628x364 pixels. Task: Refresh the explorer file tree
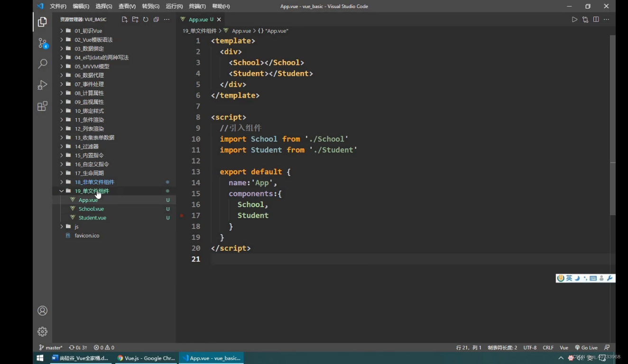(146, 19)
